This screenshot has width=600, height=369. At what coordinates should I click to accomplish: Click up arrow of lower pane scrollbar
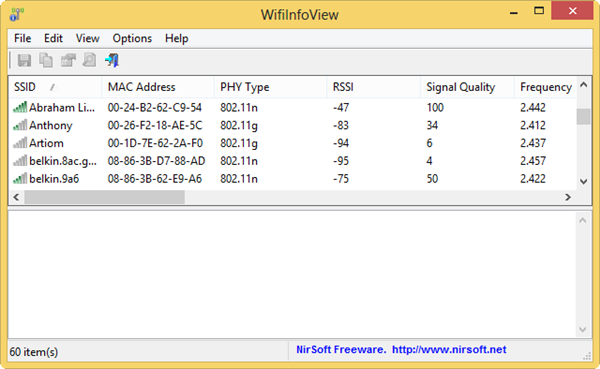click(x=583, y=220)
